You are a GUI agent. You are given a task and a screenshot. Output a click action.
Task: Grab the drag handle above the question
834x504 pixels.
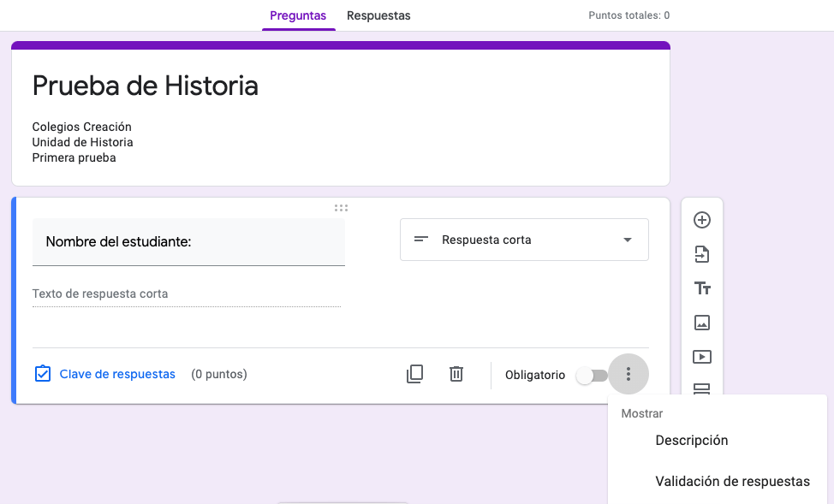(341, 208)
